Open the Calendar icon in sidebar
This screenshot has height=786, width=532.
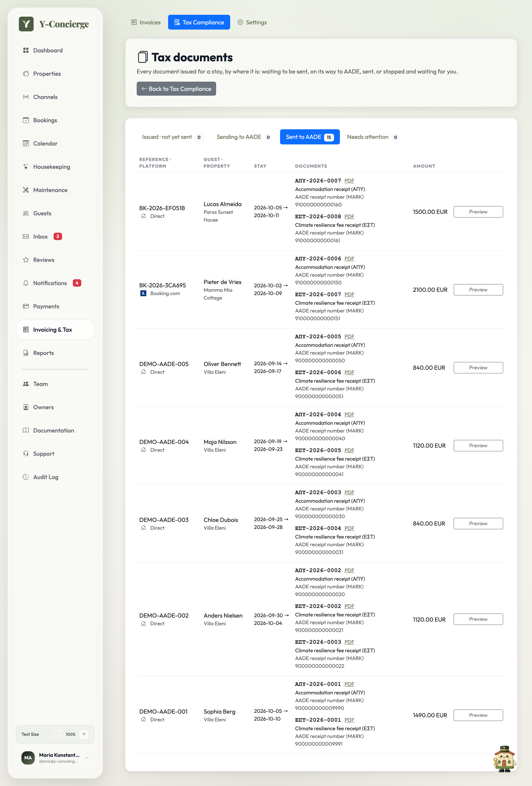(26, 143)
